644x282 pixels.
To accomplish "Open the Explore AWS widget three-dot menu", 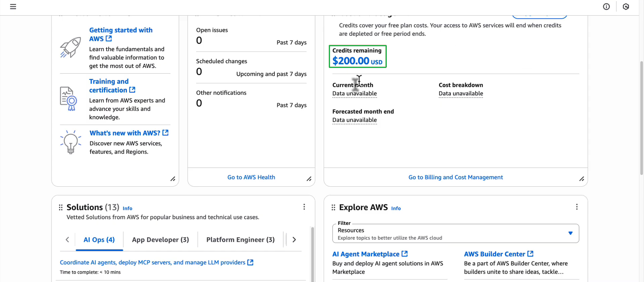I will click(x=576, y=207).
